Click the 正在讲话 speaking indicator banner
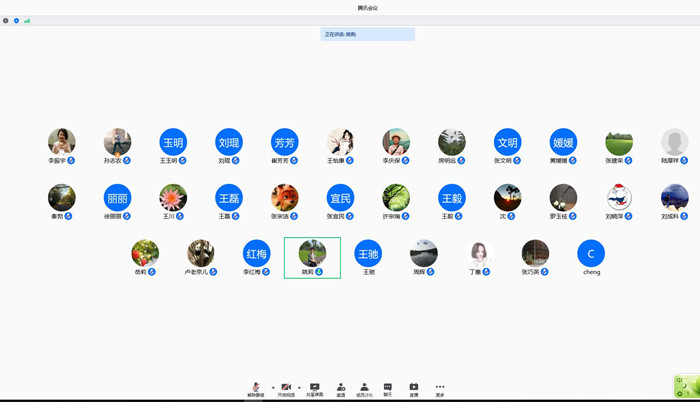The width and height of the screenshot is (700, 402). point(367,34)
